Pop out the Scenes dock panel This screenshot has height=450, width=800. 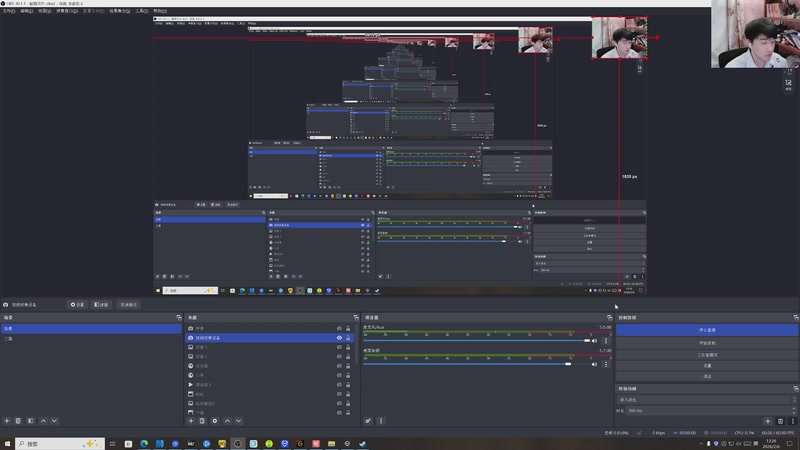coord(179,317)
